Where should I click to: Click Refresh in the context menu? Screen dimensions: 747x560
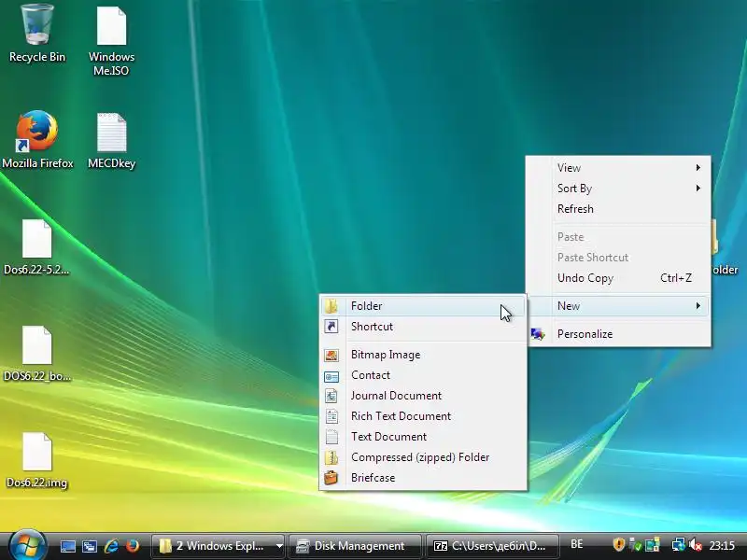tap(618, 208)
